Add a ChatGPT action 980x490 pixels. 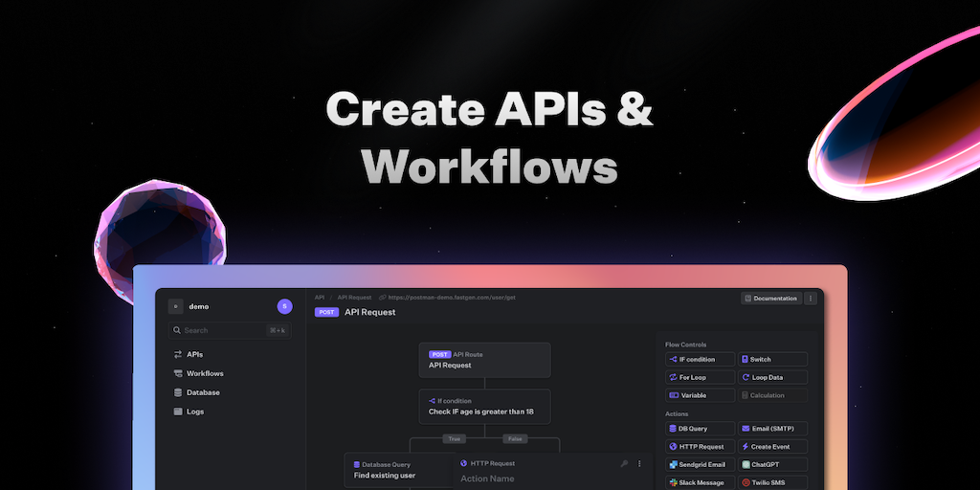click(772, 465)
